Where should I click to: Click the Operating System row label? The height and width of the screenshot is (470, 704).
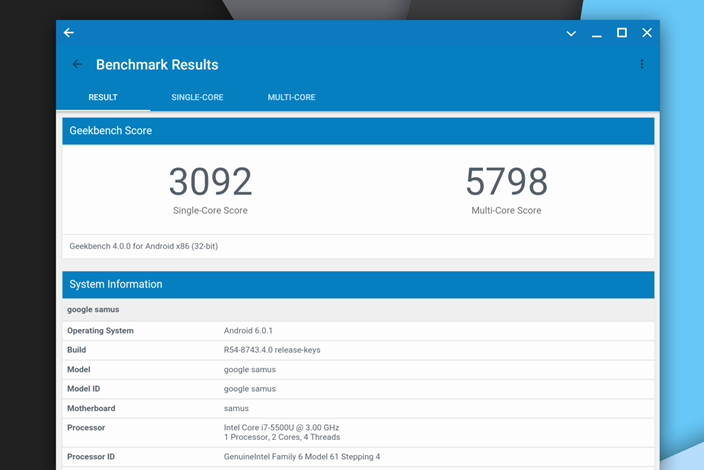point(100,330)
